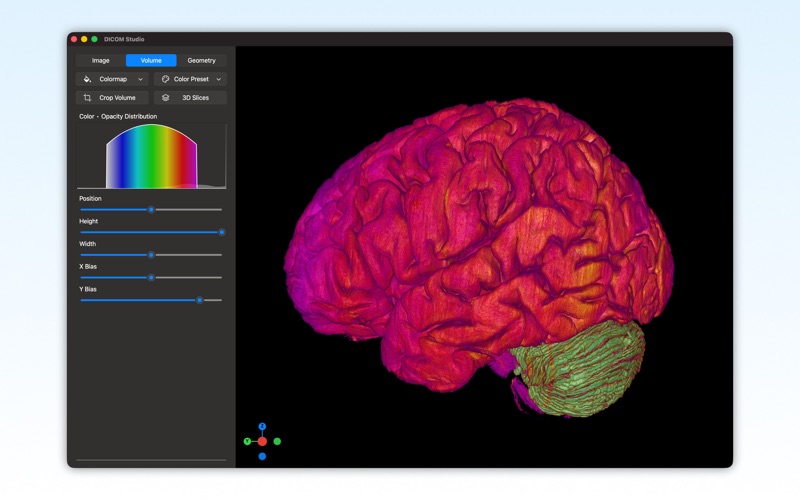Click the blue Z axis dot on gizmo
Image resolution: width=800 pixels, height=500 pixels.
coord(262,426)
